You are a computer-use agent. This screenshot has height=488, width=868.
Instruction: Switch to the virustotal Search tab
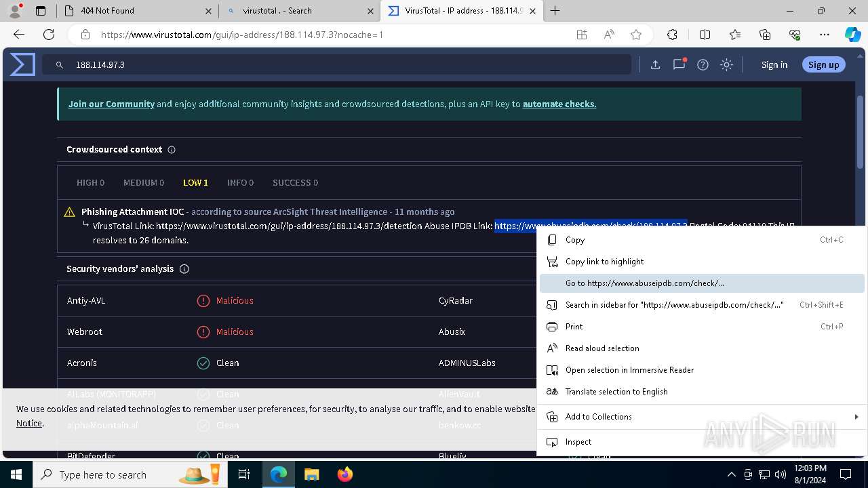299,11
